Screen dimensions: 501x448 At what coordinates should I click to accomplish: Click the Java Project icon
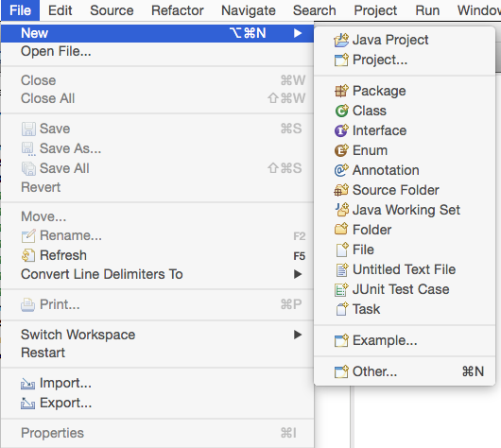click(x=341, y=41)
